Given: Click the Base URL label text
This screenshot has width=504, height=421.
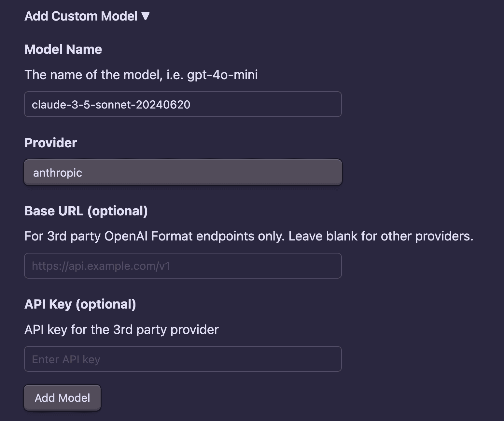Looking at the screenshot, I should click(55, 211).
